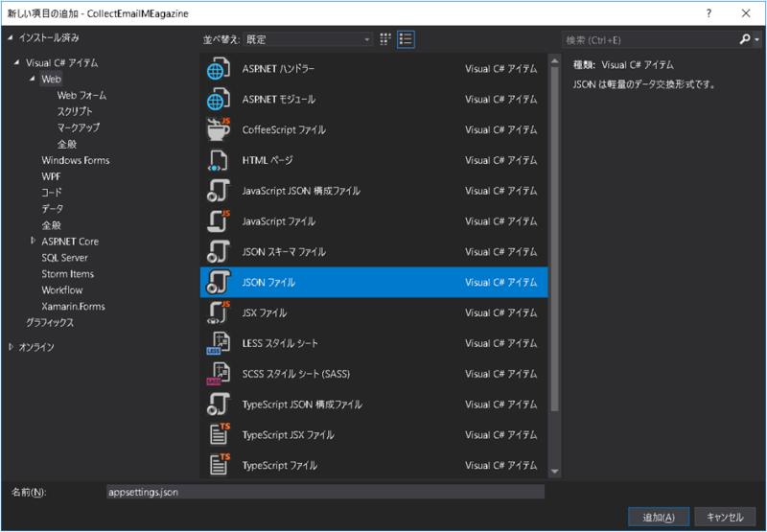This screenshot has height=532, width=767.
Task: Select the LESS スタイル シート template name
Action: tap(280, 343)
